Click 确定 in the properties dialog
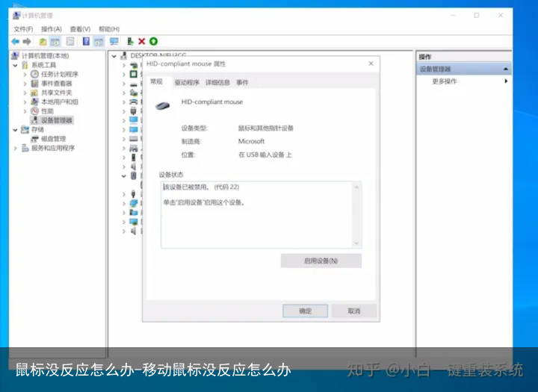Image resolution: width=538 pixels, height=392 pixels. pos(305,311)
